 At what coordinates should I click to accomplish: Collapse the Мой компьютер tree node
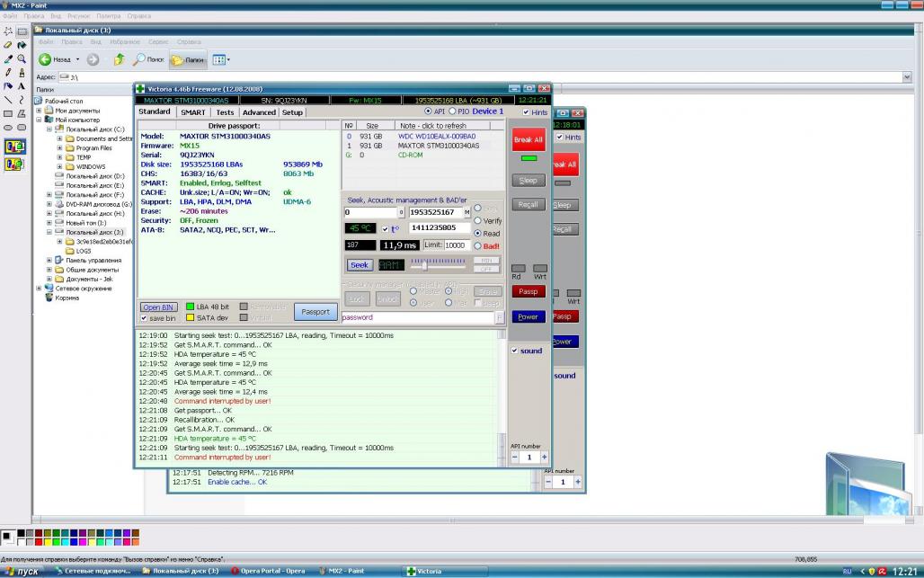click(39, 120)
